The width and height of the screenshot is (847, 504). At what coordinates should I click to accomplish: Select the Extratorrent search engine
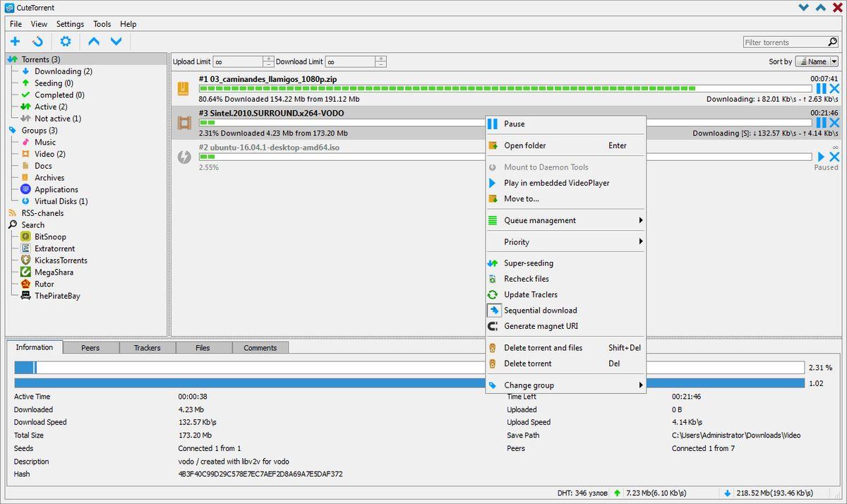[x=55, y=248]
